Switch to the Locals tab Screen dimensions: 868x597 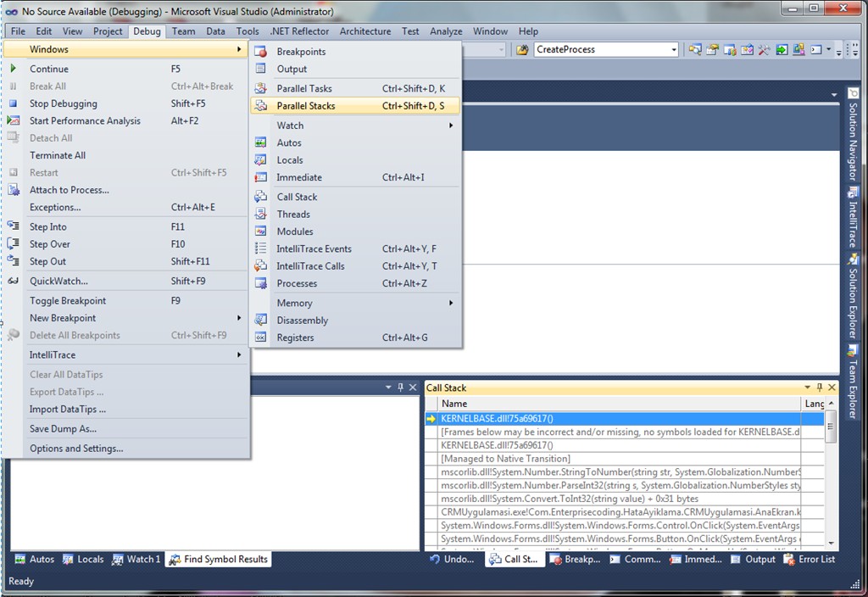tap(84, 560)
